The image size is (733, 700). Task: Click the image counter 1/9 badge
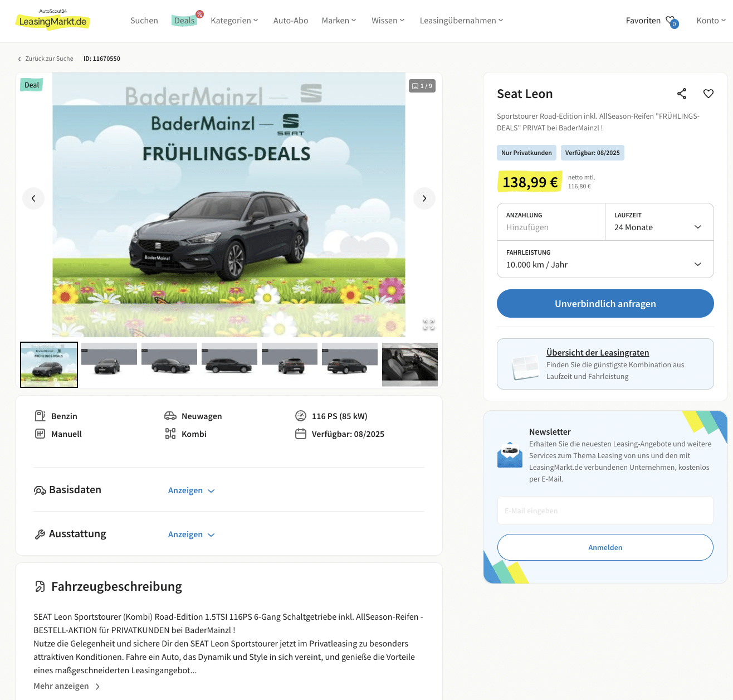pyautogui.click(x=422, y=86)
